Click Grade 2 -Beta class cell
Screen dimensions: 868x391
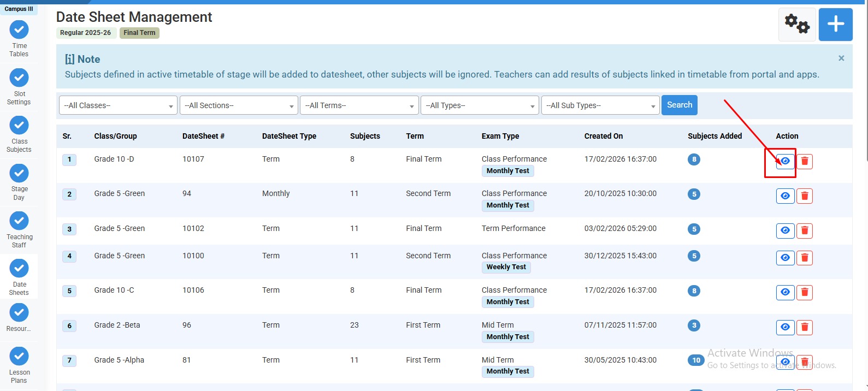point(117,325)
